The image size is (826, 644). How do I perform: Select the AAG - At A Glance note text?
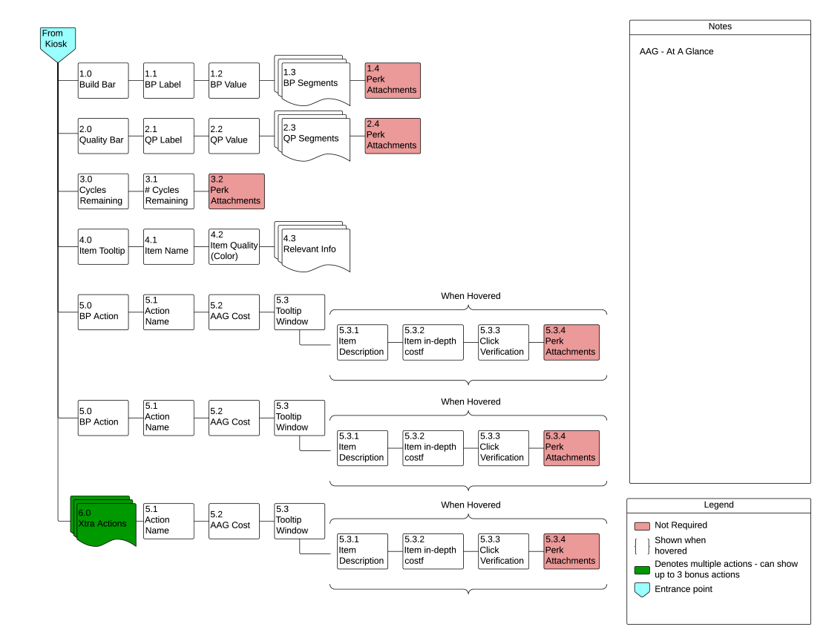676,52
